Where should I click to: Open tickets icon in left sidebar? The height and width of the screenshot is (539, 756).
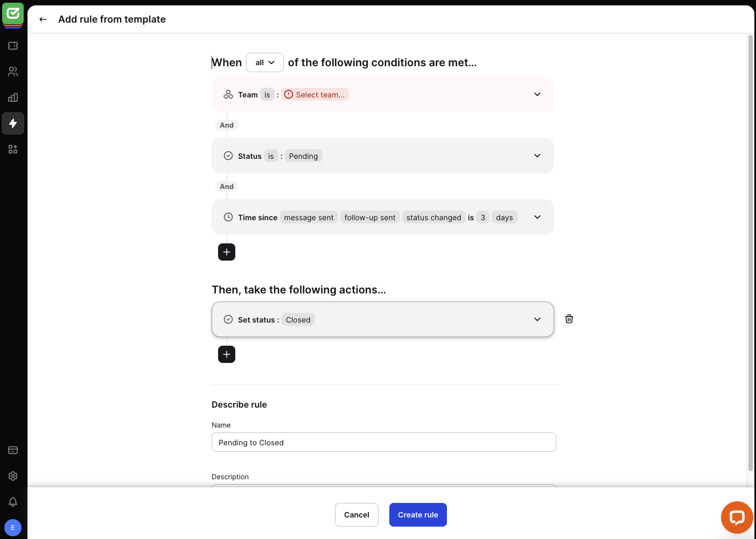click(13, 46)
